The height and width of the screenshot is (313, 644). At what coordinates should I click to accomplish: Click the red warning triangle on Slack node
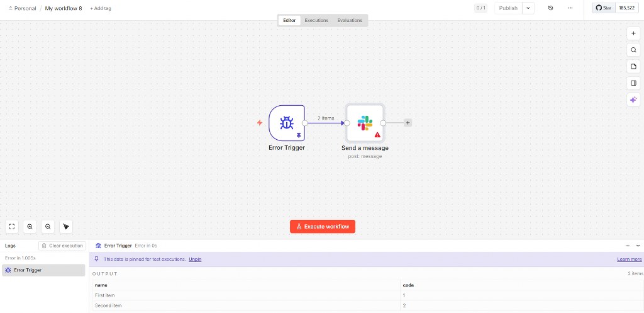[x=377, y=135]
